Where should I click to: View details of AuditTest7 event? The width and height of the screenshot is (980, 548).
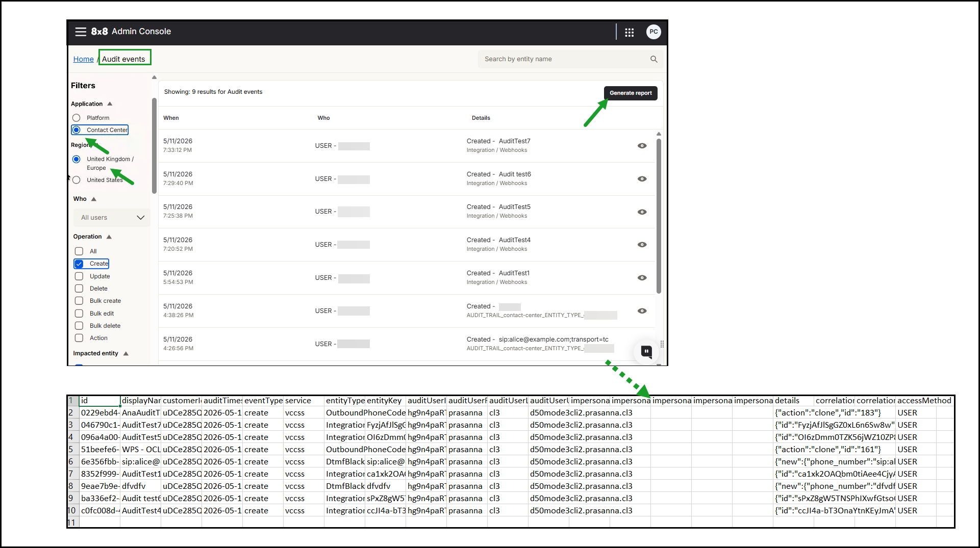pyautogui.click(x=642, y=146)
